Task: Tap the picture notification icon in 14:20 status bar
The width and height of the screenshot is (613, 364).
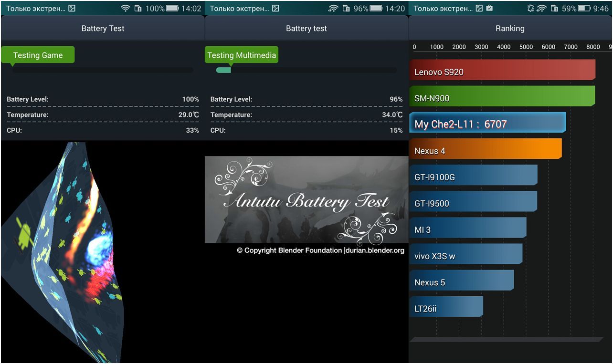Action: [275, 9]
